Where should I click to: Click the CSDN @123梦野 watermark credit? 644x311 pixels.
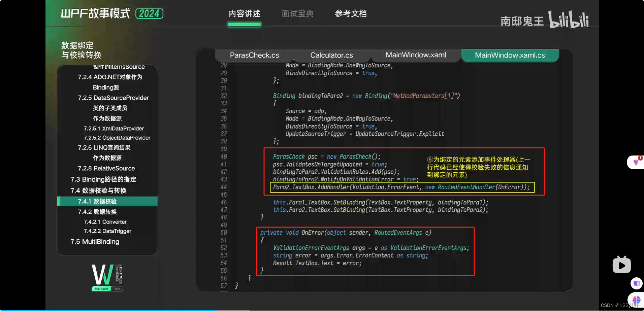click(619, 305)
